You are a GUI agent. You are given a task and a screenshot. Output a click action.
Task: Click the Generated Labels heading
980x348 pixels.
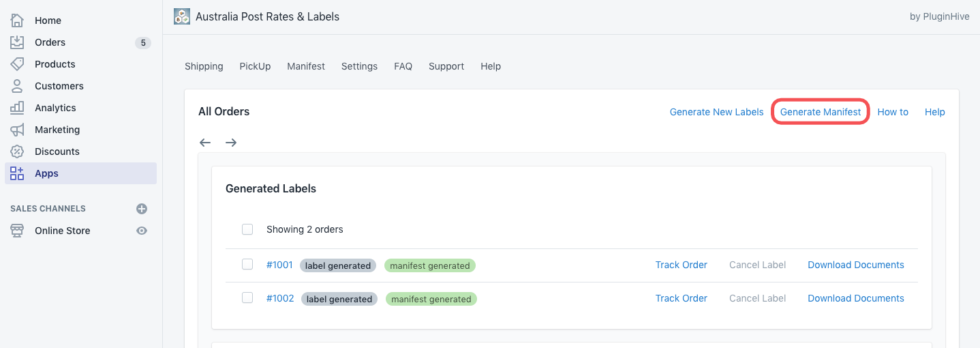[271, 188]
